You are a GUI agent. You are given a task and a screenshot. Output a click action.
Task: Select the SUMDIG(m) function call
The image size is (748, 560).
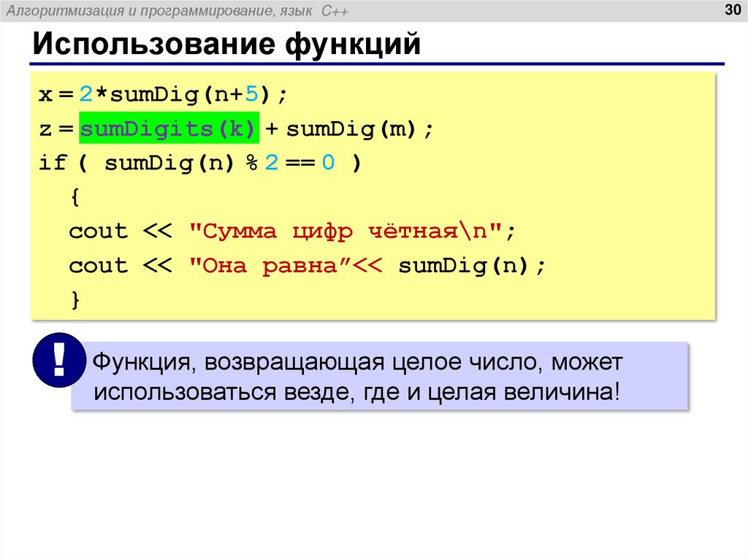pyautogui.click(x=348, y=127)
